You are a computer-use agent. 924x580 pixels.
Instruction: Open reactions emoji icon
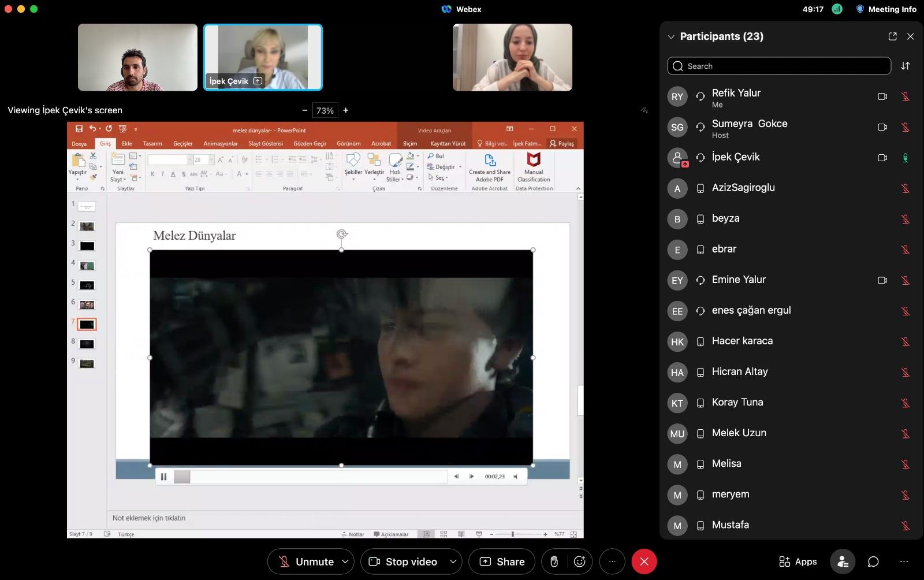580,562
